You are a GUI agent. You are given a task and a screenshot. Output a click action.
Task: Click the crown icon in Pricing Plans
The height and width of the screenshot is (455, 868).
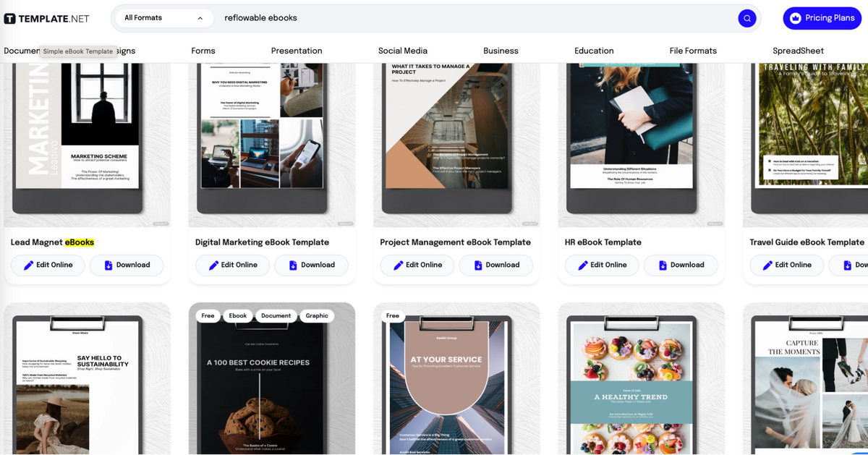(798, 18)
